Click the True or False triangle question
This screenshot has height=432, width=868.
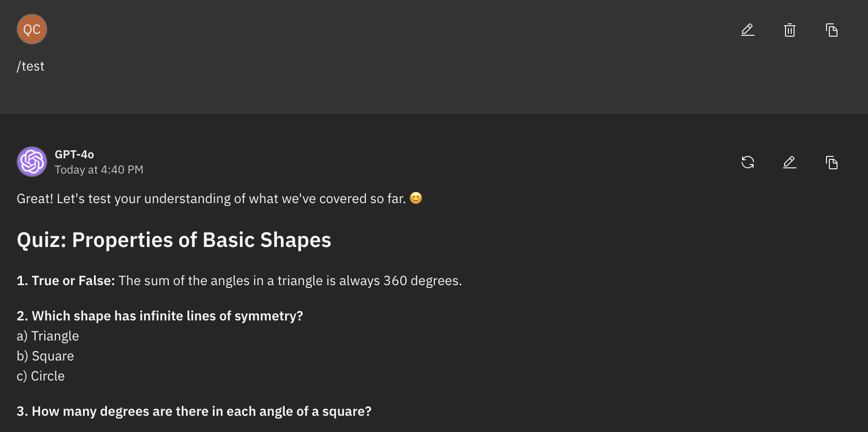pos(239,281)
